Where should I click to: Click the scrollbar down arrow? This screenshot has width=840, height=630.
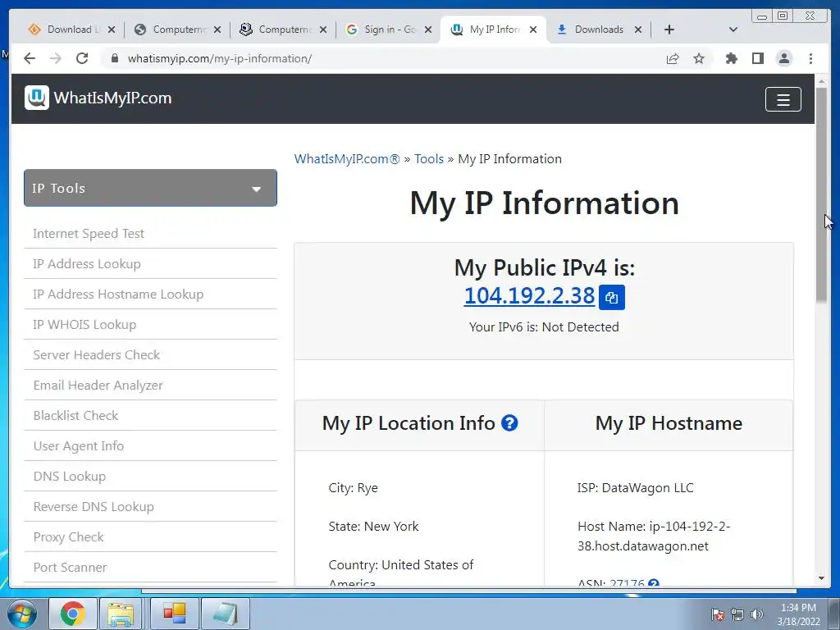pyautogui.click(x=821, y=578)
